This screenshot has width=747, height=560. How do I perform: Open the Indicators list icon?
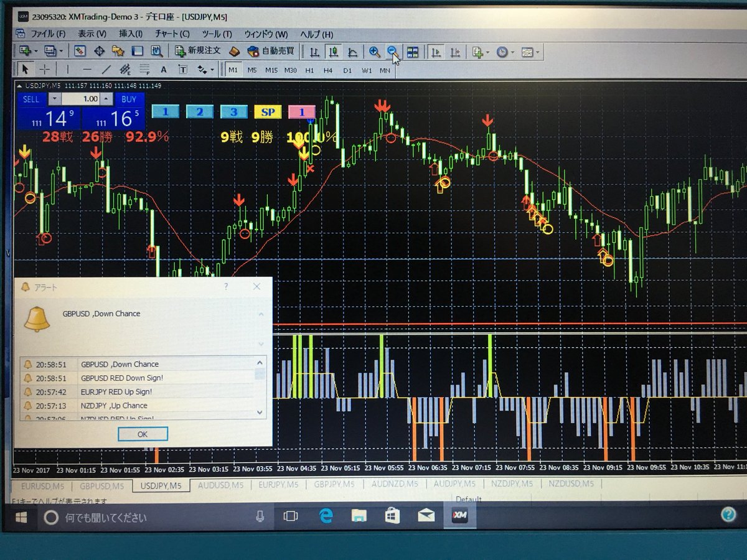(x=478, y=52)
